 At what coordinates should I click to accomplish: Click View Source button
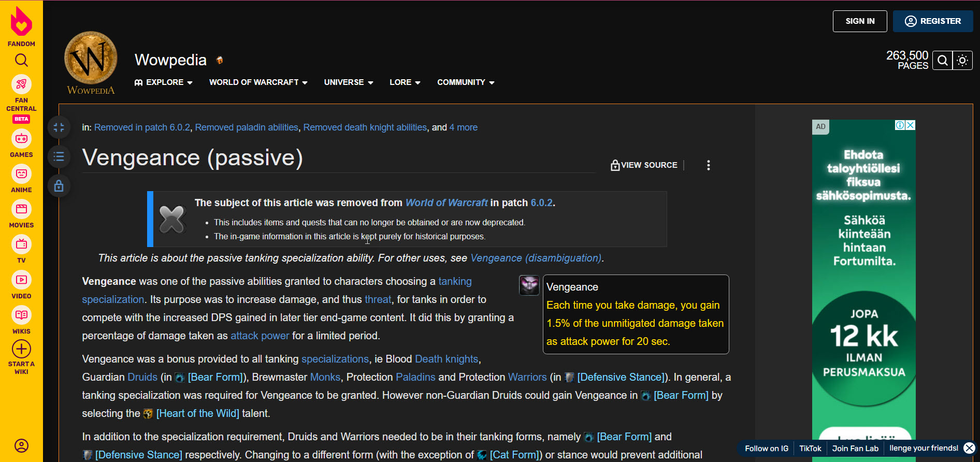pos(644,165)
